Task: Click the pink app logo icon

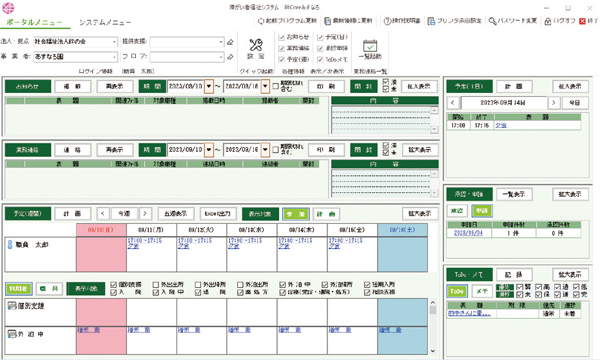Action: [x=8, y=7]
